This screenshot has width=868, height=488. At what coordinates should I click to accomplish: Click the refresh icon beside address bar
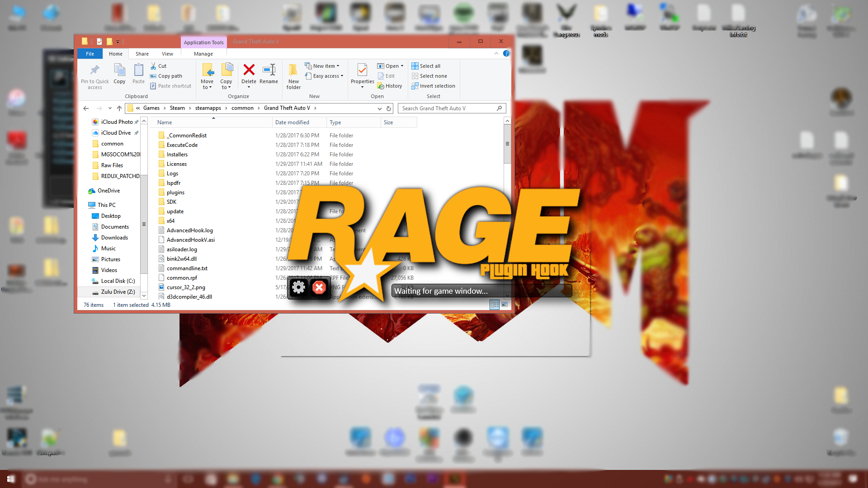coord(388,108)
